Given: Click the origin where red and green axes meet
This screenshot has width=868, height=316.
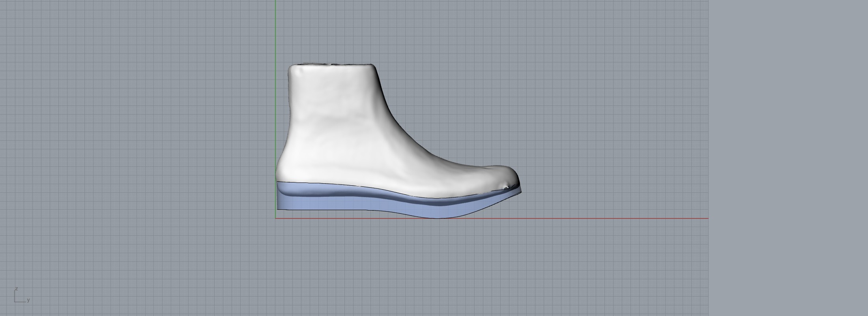Looking at the screenshot, I should coord(275,218).
